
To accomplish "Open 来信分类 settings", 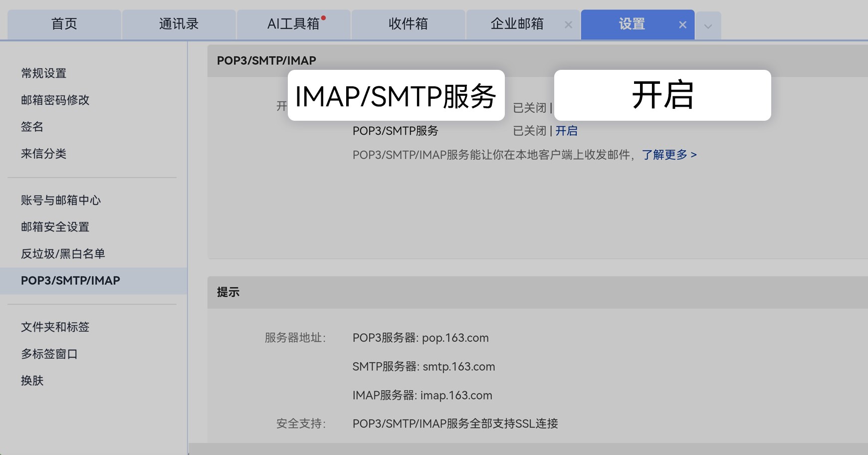I will [44, 154].
